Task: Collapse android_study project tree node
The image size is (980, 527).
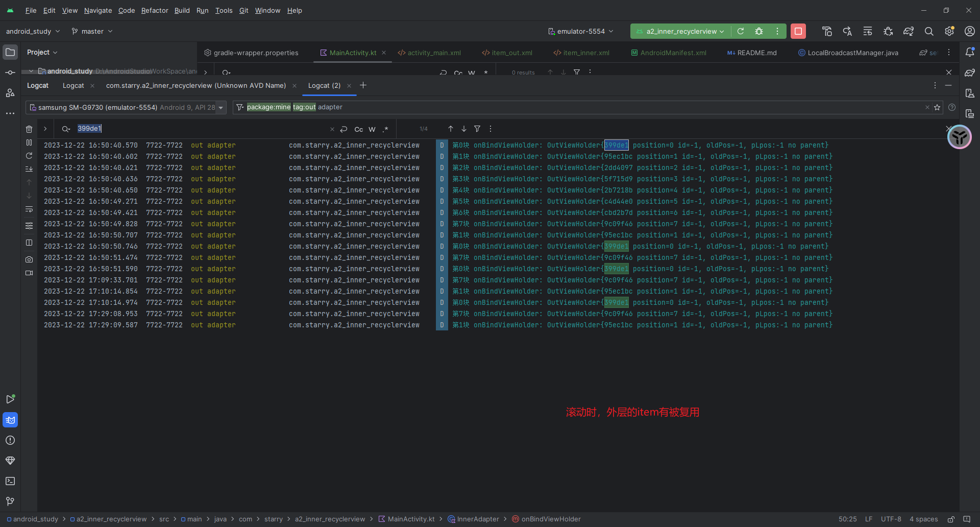Action: click(31, 71)
